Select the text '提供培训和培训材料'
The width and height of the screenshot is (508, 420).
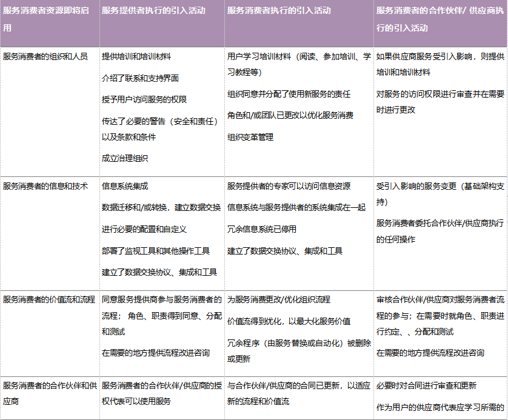(x=136, y=56)
